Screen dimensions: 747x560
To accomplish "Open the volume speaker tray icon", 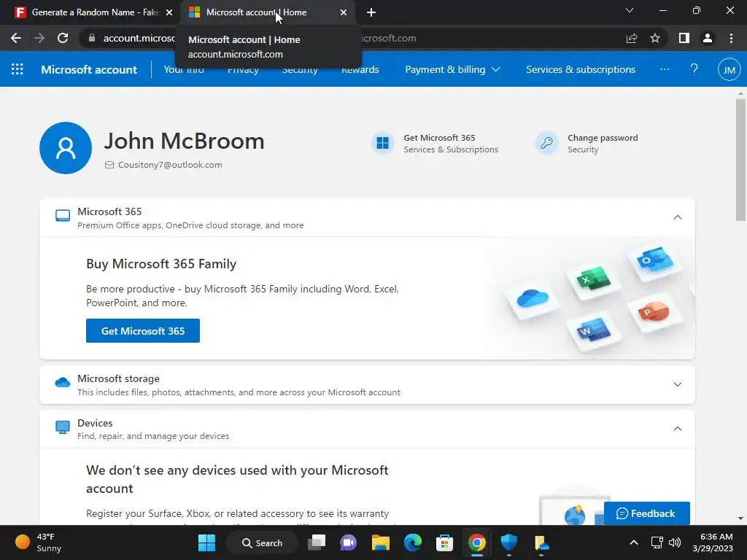I will point(675,542).
